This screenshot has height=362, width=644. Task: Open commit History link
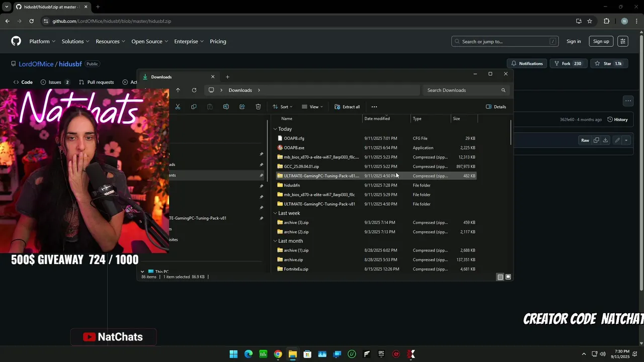617,120
